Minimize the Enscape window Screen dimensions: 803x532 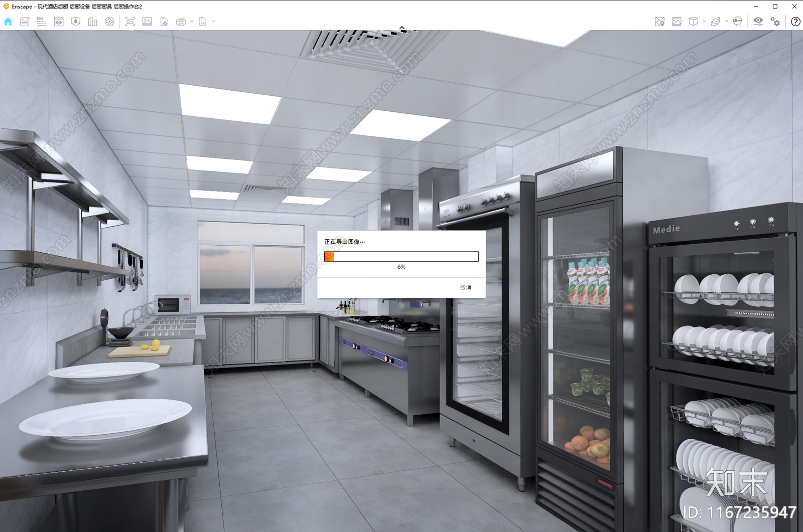756,7
